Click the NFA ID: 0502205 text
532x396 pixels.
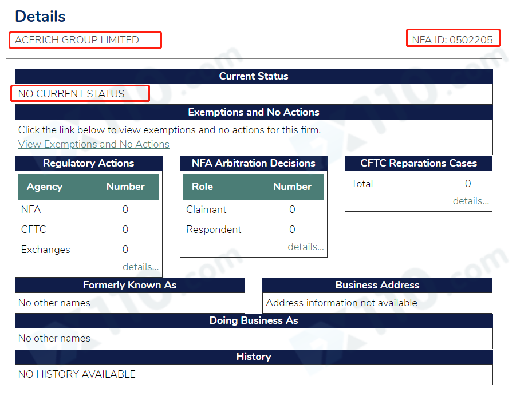coord(452,40)
